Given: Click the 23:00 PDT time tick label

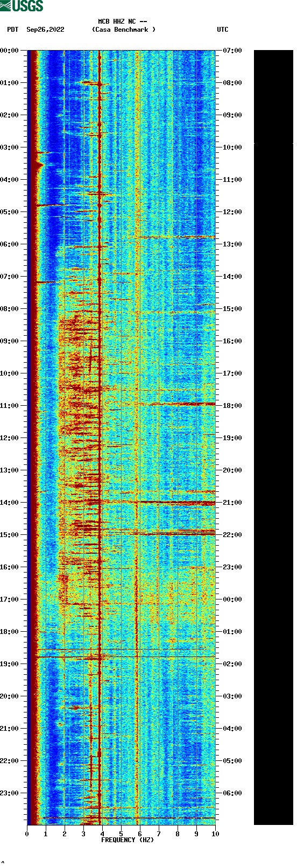Looking at the screenshot, I should pos(10,793).
